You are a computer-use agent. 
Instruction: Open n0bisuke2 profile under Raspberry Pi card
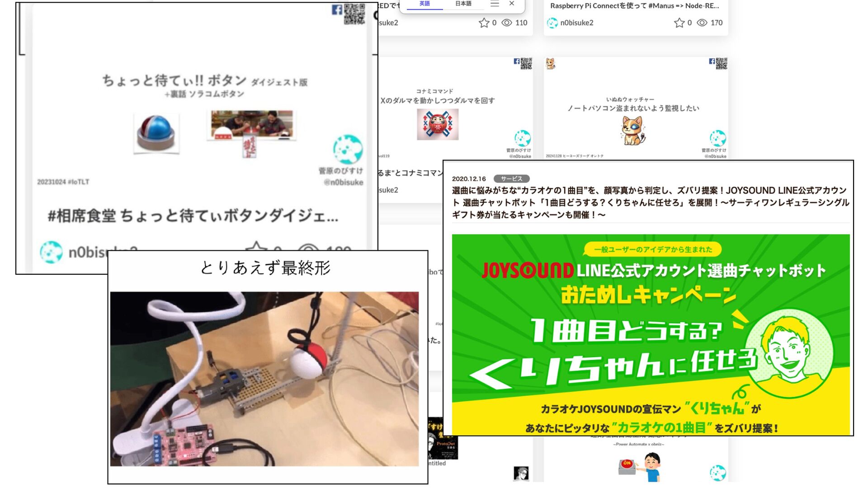point(576,23)
